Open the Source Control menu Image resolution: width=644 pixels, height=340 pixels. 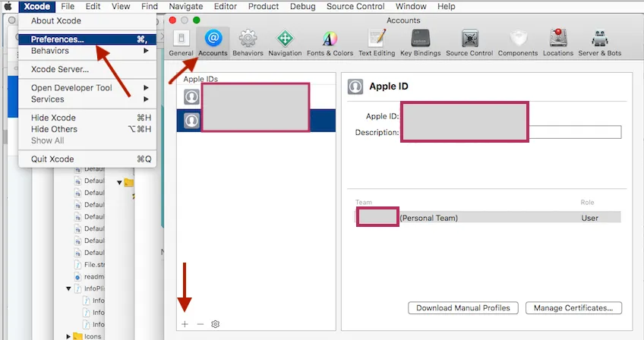(355, 6)
